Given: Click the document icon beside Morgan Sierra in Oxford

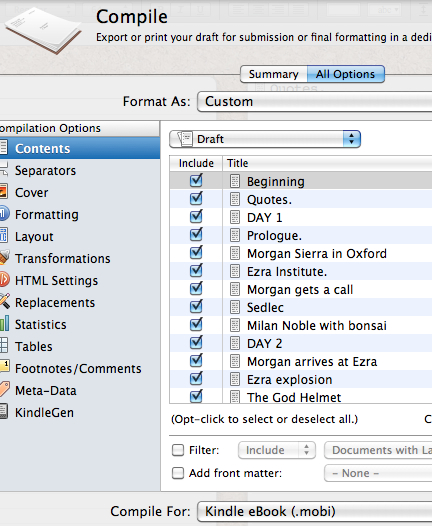Looking at the screenshot, I should click(x=235, y=253).
